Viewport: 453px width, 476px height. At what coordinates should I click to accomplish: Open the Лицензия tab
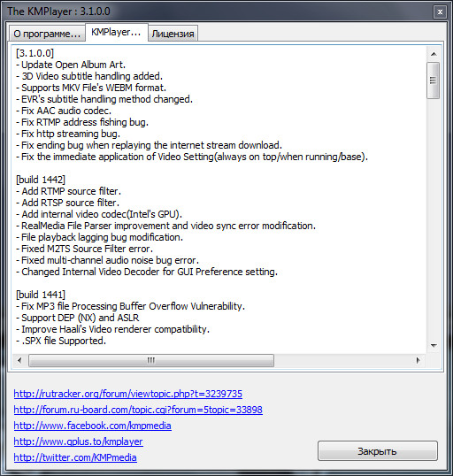[x=173, y=34]
